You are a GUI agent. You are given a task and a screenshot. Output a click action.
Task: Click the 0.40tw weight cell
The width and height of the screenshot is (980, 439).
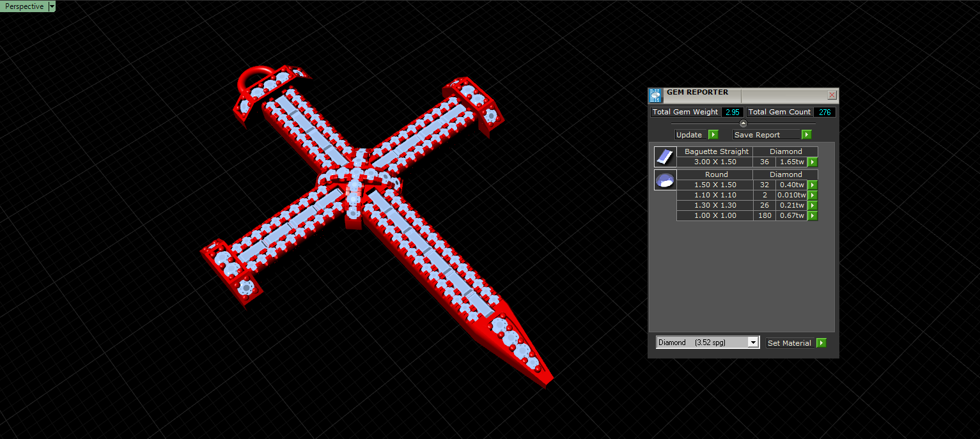tap(791, 185)
